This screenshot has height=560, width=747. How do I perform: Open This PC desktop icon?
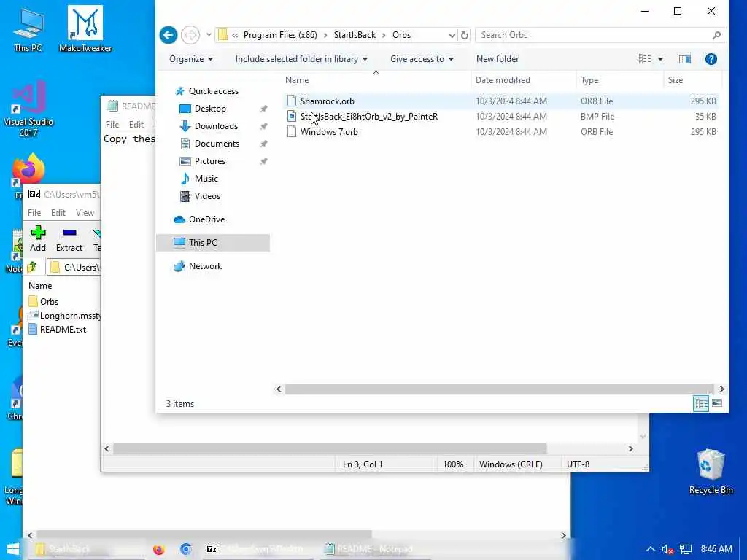(28, 29)
